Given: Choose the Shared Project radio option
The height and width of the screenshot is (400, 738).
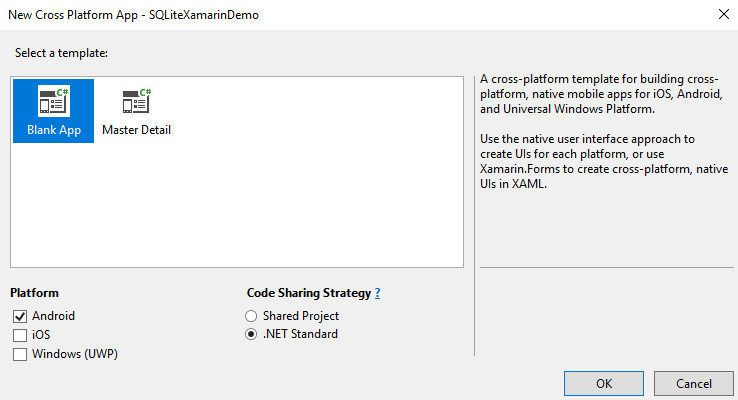Looking at the screenshot, I should point(251,316).
